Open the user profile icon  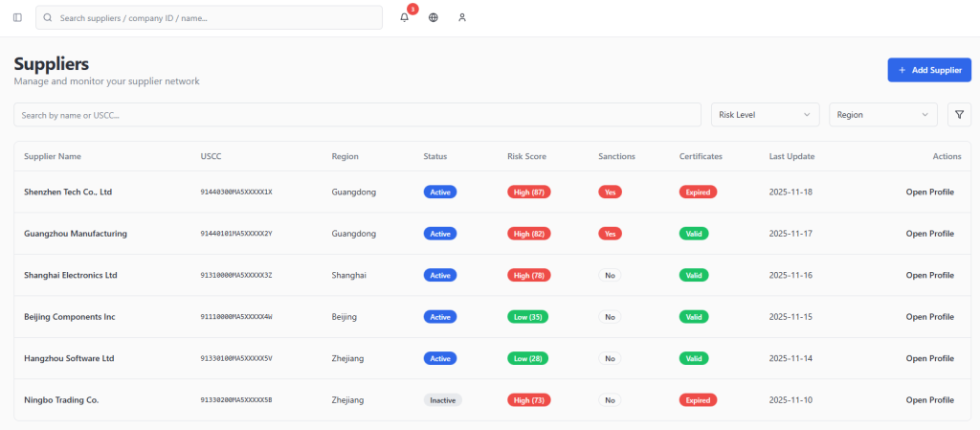462,17
